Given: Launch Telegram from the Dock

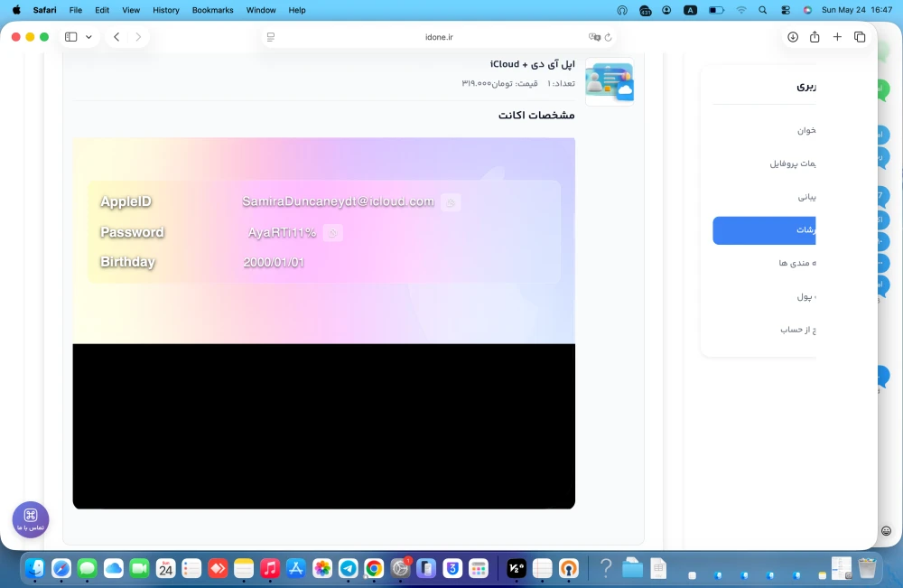Looking at the screenshot, I should coord(348,569).
